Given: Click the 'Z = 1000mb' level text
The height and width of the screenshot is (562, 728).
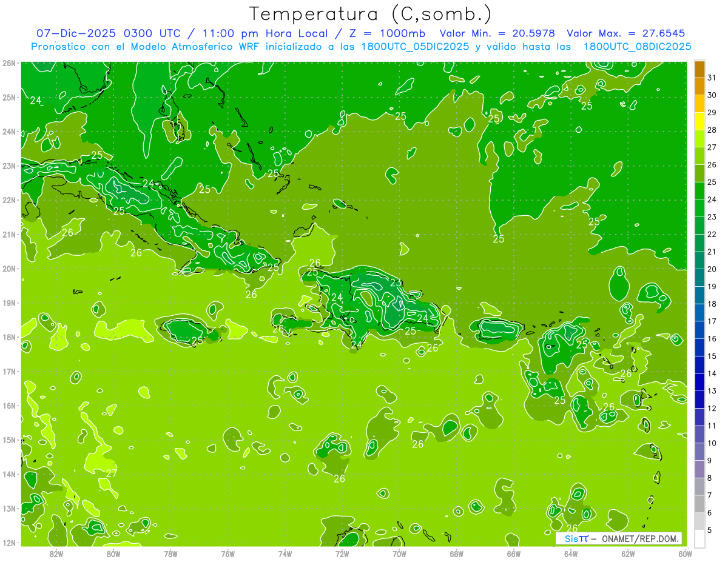Looking at the screenshot, I should 387,33.
